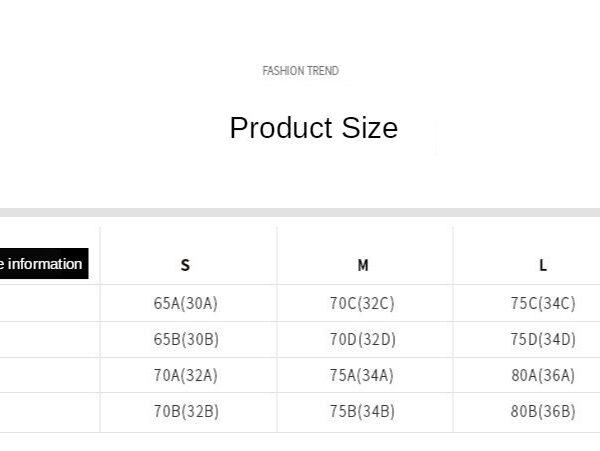The image size is (600, 451).
Task: Click the empty cell left of 65A(30A)
Action: coord(50,303)
